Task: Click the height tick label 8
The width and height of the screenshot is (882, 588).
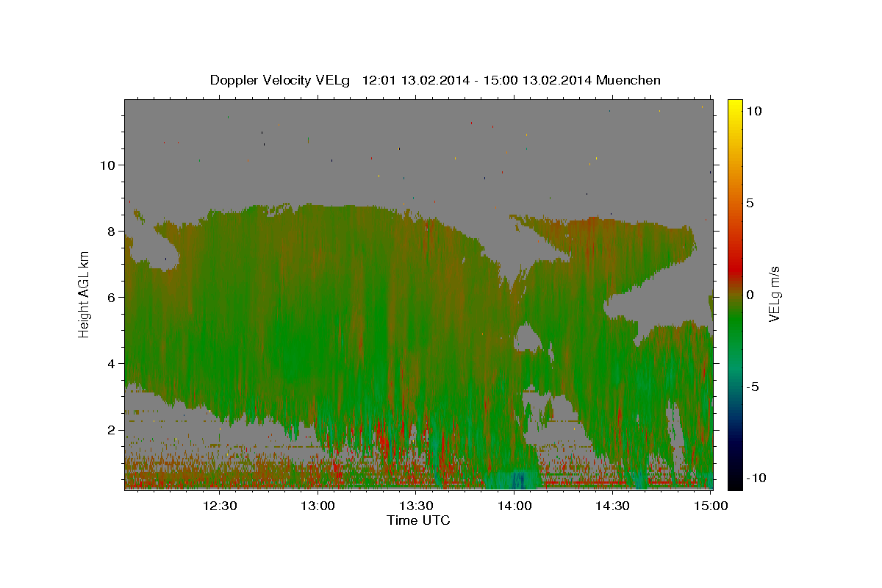Action: pyautogui.click(x=112, y=231)
